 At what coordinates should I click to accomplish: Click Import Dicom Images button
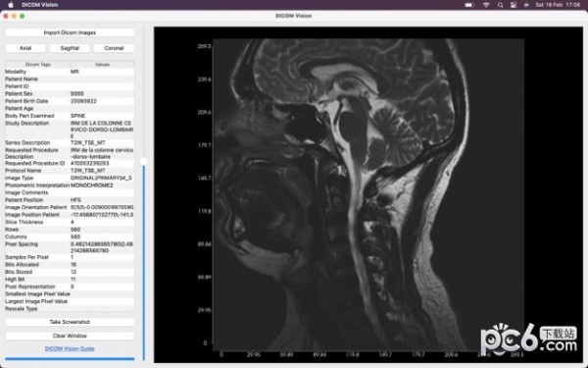tap(70, 32)
